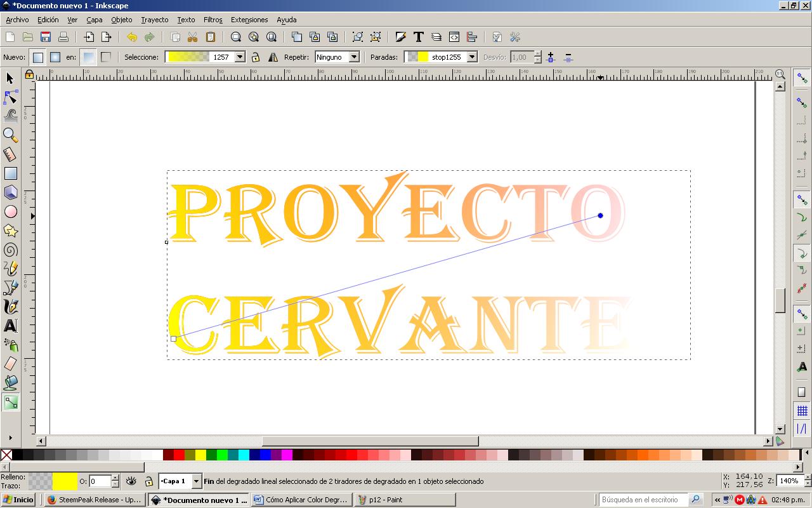Switch to SteemPeak Release taskbar window
This screenshot has width=812, height=508.
coord(95,500)
